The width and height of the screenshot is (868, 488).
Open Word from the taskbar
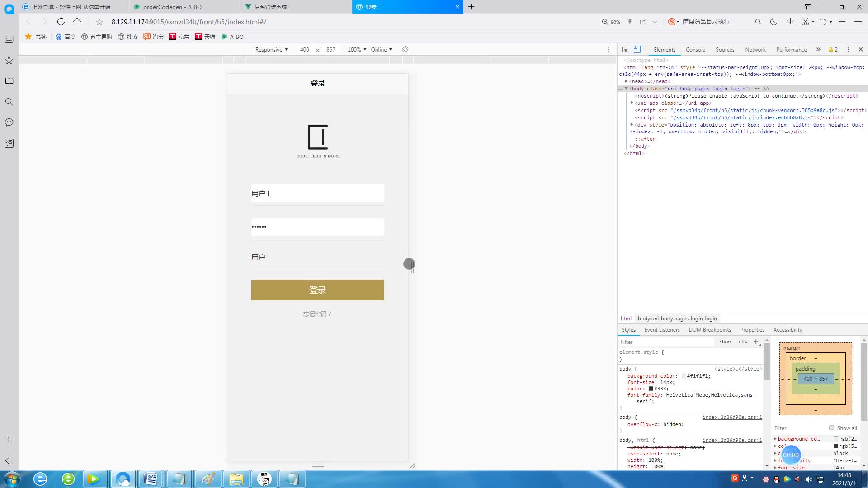click(151, 479)
